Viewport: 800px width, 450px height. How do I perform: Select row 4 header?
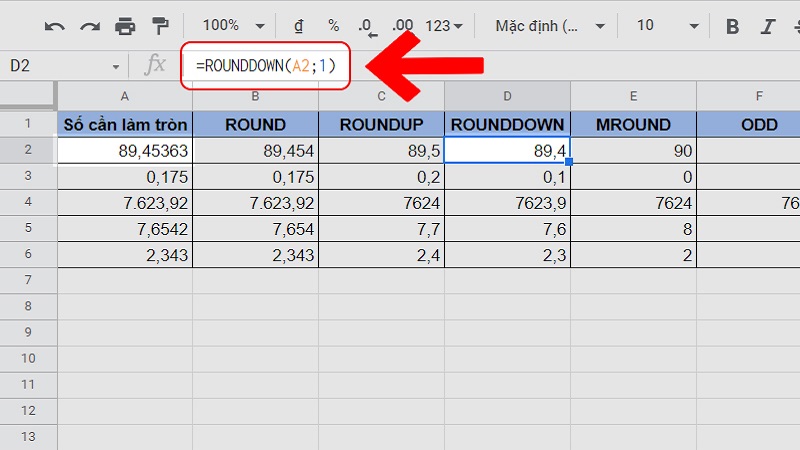coord(28,202)
